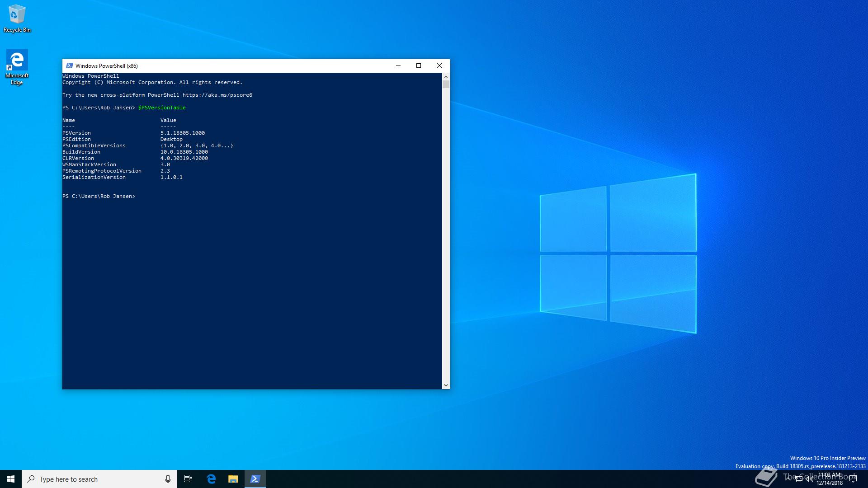Expand the hidden system tray icons
Image resolution: width=868 pixels, height=488 pixels.
coord(788,478)
